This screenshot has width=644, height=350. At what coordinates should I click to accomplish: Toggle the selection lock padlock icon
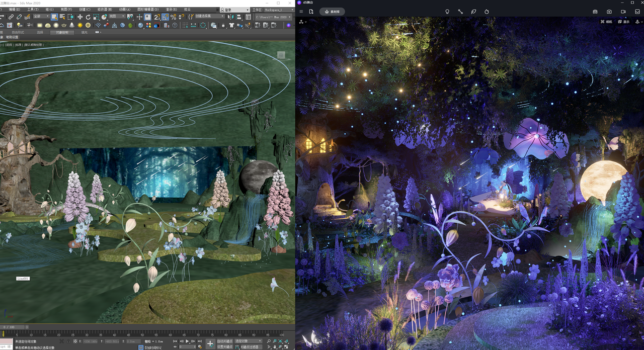tap(69, 341)
